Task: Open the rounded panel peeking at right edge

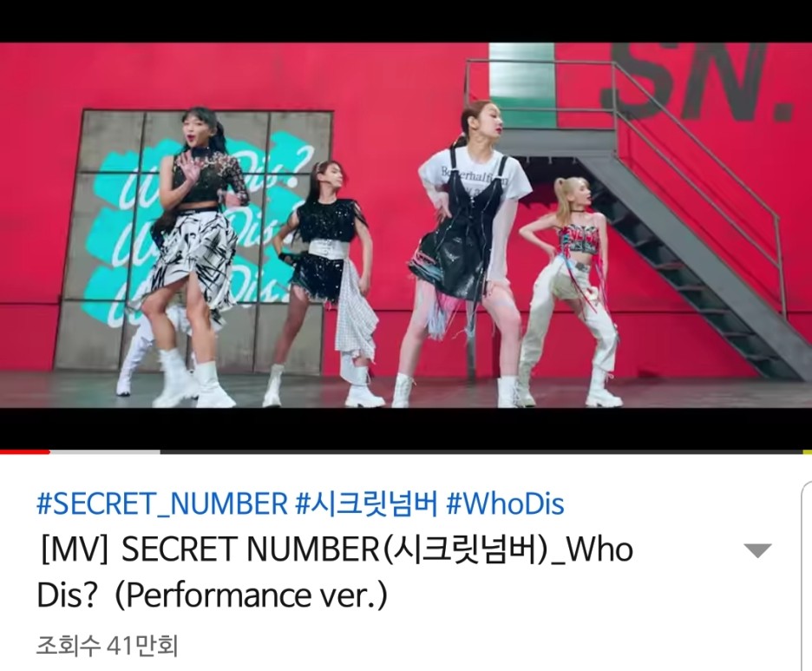Action: (807, 576)
